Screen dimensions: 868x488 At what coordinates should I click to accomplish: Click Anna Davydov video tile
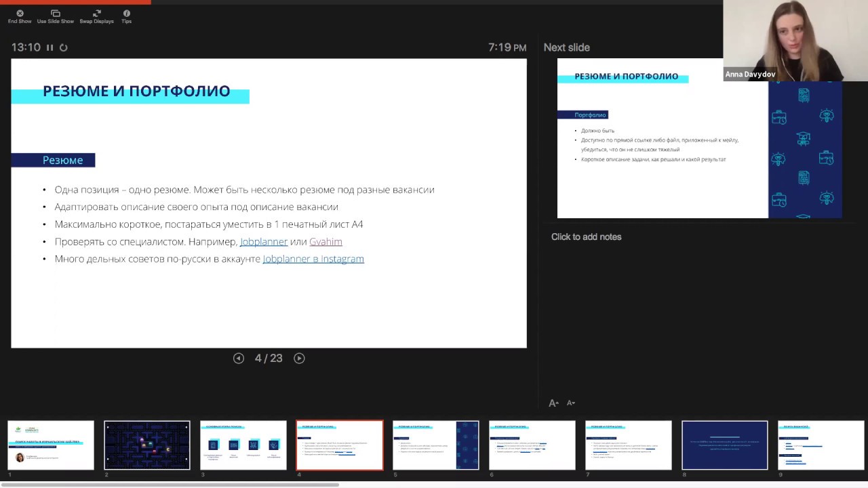pos(795,41)
